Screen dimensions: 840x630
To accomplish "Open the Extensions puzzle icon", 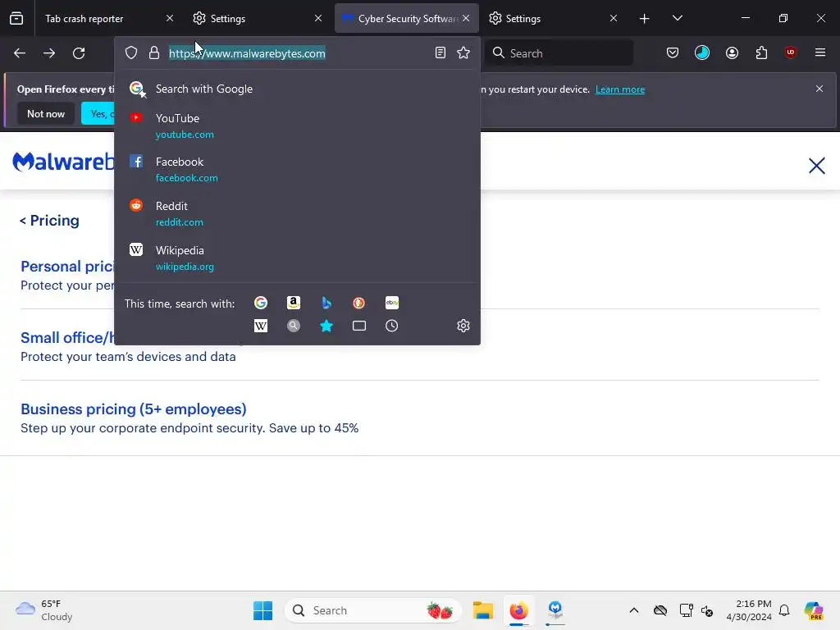I will [761, 52].
